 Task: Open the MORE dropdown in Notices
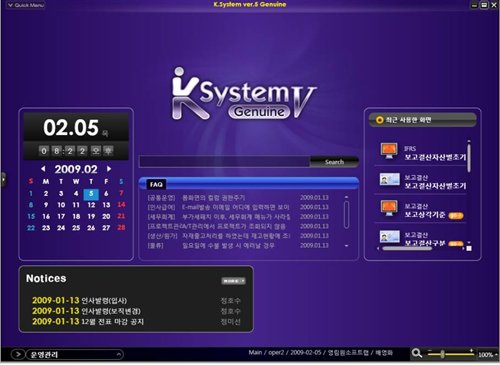234,281
